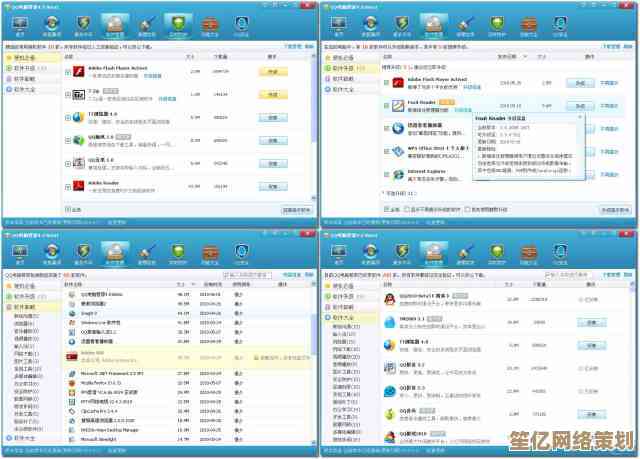Click the Internet Explorer icon in upgrade list
640x459 pixels.
point(397,174)
